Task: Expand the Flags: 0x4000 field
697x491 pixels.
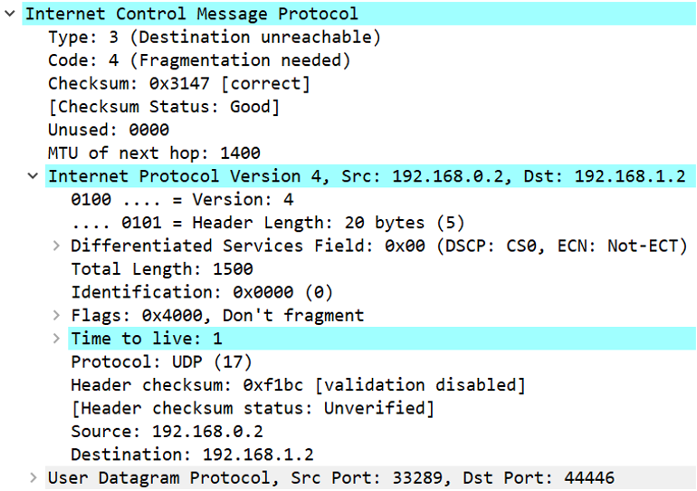Action: (x=56, y=316)
